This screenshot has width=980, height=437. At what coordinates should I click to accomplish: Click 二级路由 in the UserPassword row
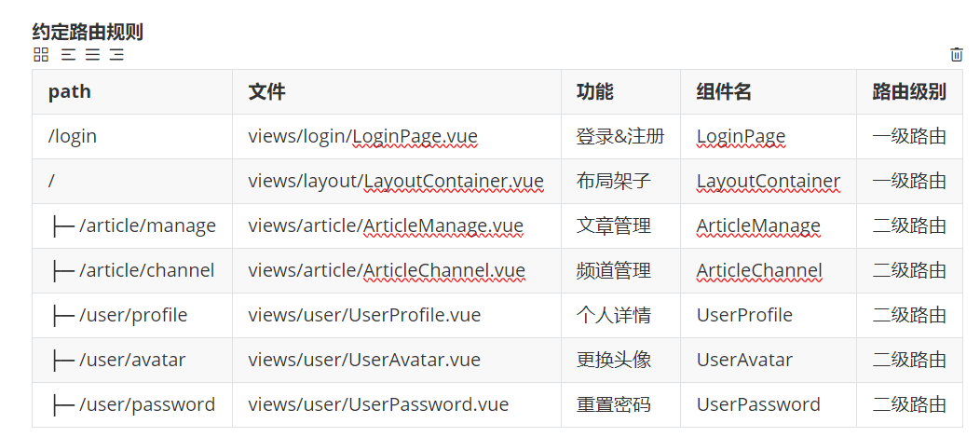point(909,404)
